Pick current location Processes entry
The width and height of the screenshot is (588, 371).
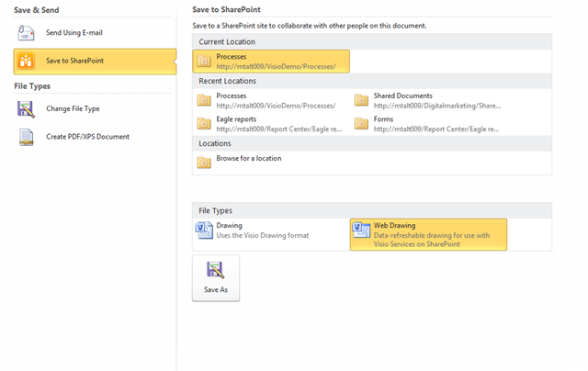point(271,62)
